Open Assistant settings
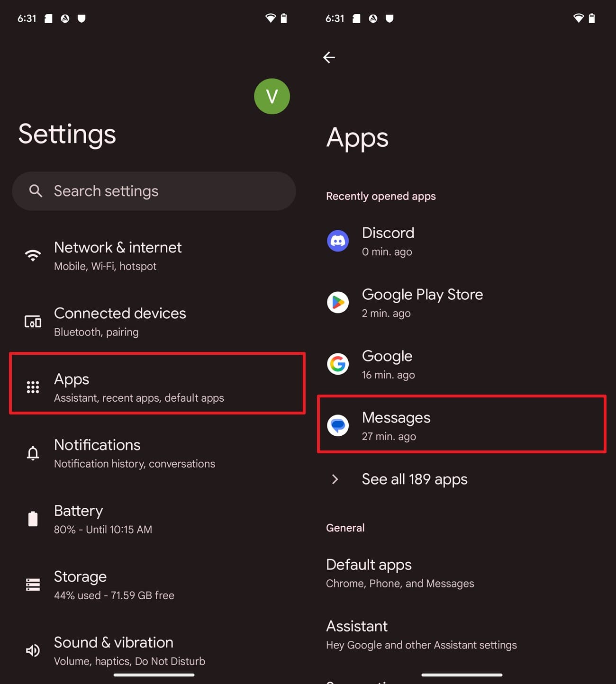The image size is (616, 684). 462,635
